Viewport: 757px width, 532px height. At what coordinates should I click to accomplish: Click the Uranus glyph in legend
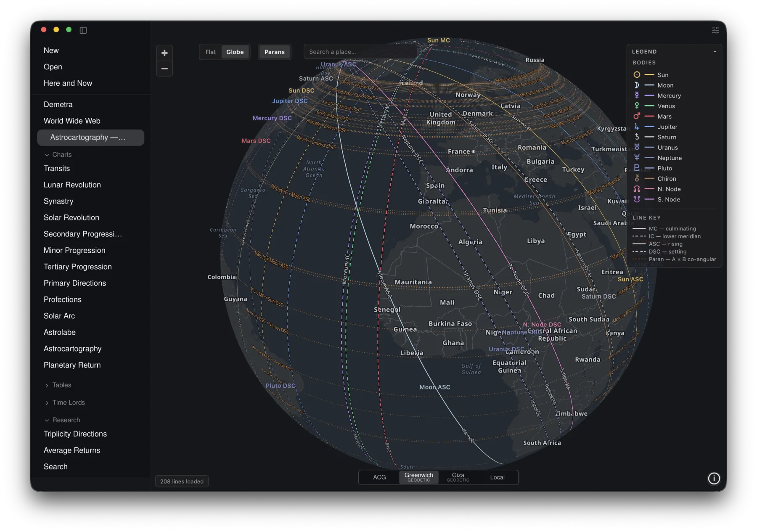pyautogui.click(x=637, y=148)
